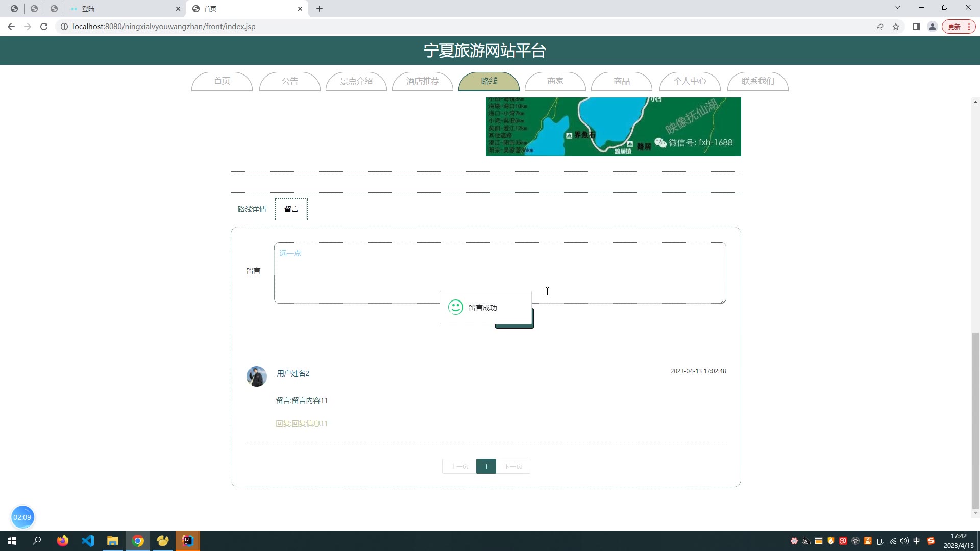Open File Explorer from the taskbar
Viewport: 980px width, 551px height.
point(113,541)
